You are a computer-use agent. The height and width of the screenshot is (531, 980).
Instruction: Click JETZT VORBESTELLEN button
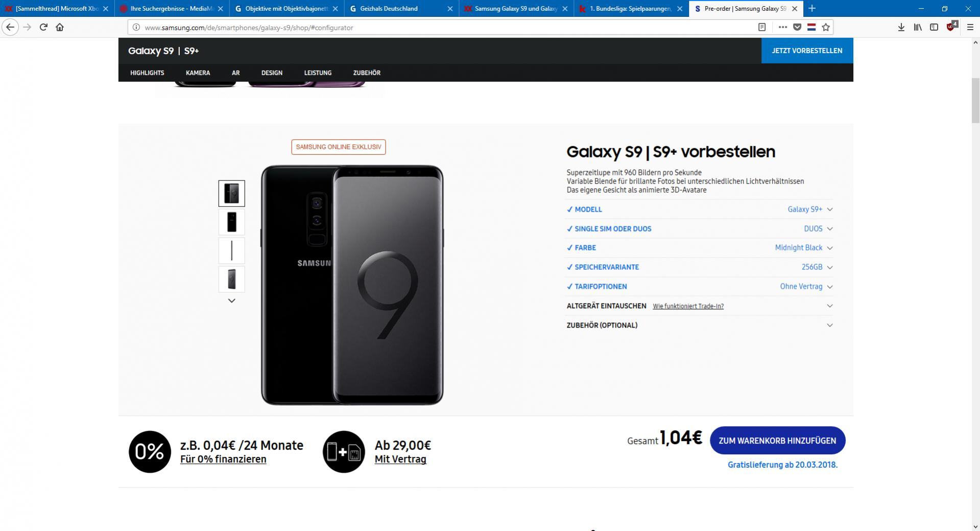click(x=807, y=51)
